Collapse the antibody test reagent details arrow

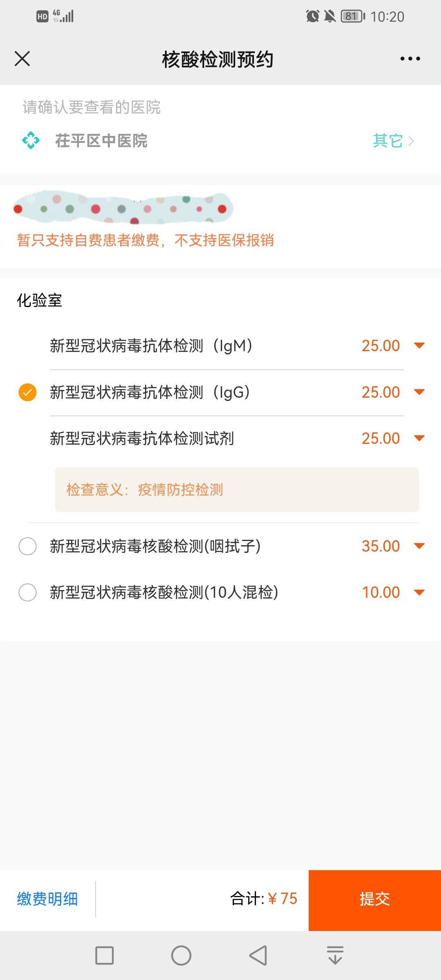[x=419, y=439]
